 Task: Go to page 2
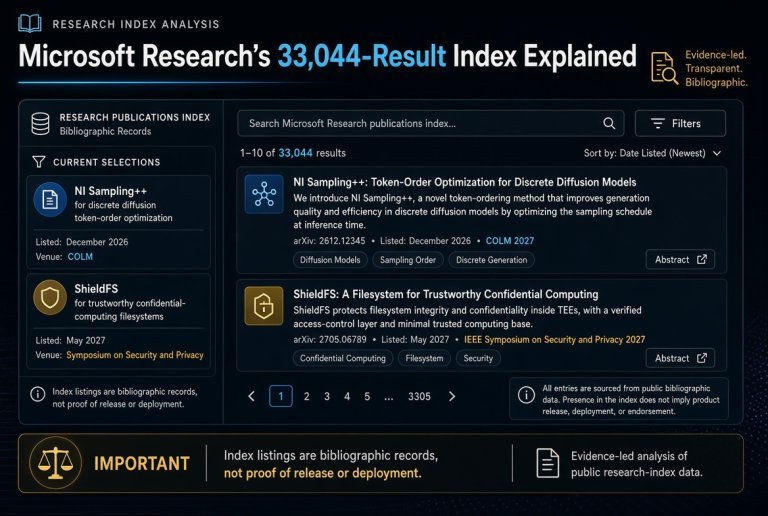pyautogui.click(x=307, y=397)
